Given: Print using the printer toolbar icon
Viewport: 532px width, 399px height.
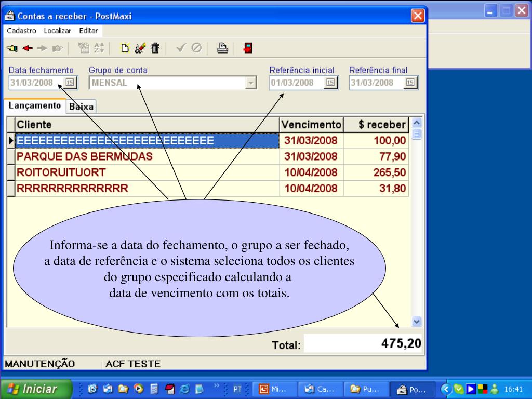Looking at the screenshot, I should click(x=222, y=48).
